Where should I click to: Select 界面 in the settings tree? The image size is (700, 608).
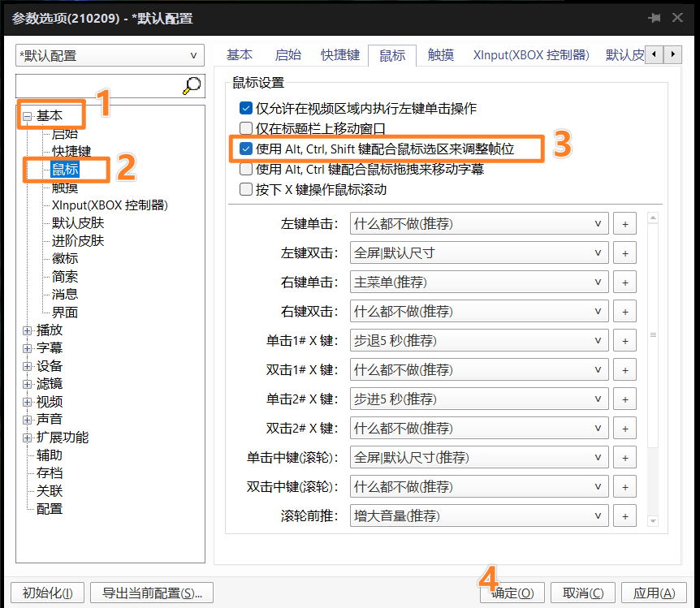coord(65,313)
